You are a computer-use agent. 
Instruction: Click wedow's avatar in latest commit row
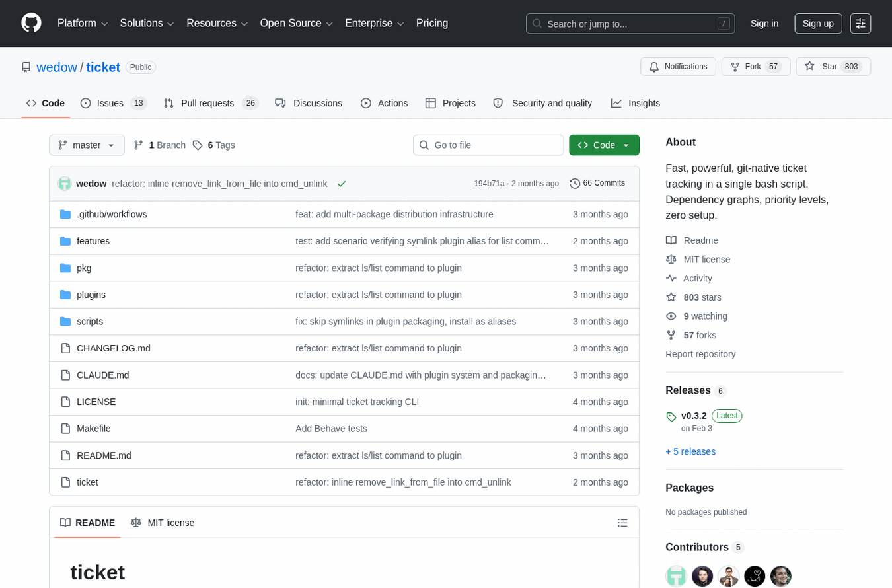pyautogui.click(x=65, y=184)
